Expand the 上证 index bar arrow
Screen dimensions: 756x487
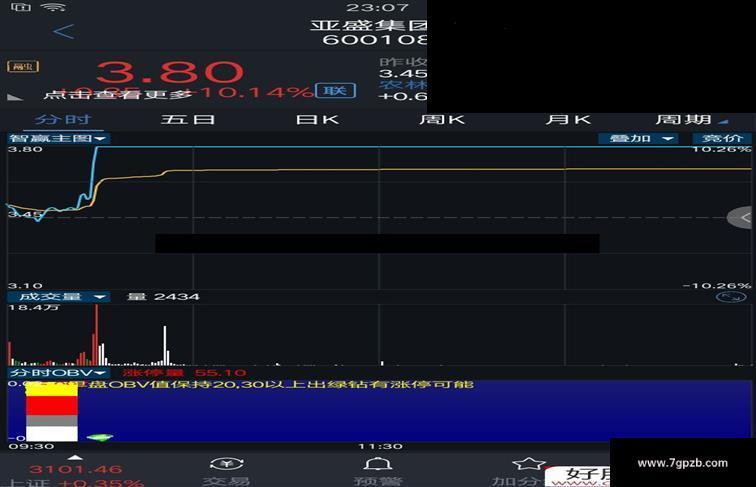[76, 457]
